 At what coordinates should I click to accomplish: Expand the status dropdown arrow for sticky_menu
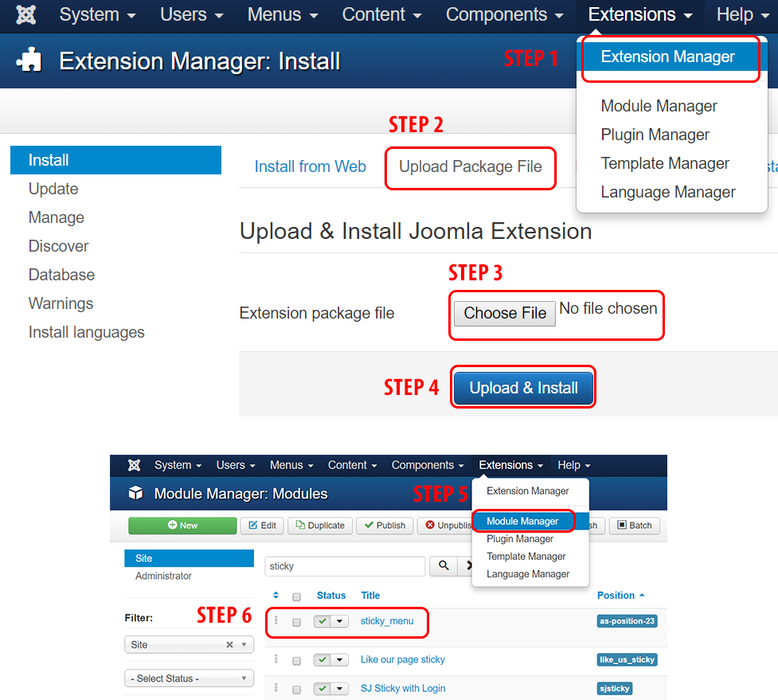(341, 621)
